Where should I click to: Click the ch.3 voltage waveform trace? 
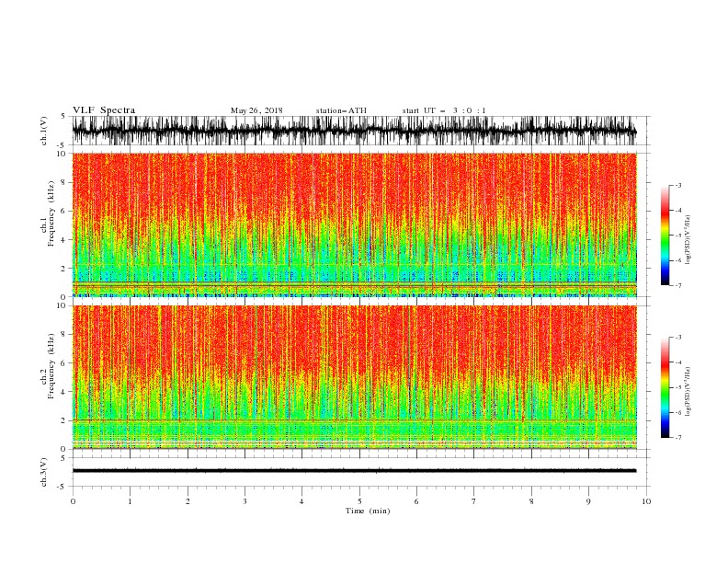(x=354, y=471)
